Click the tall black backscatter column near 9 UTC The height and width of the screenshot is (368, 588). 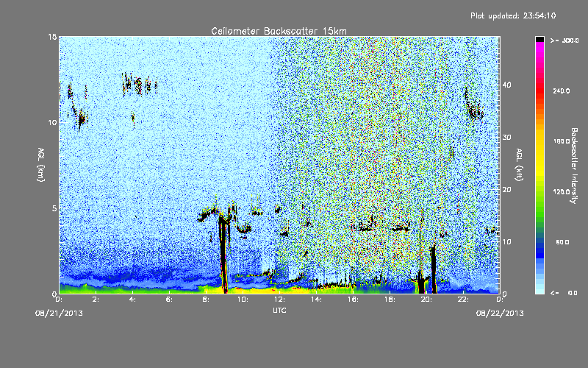point(223,252)
